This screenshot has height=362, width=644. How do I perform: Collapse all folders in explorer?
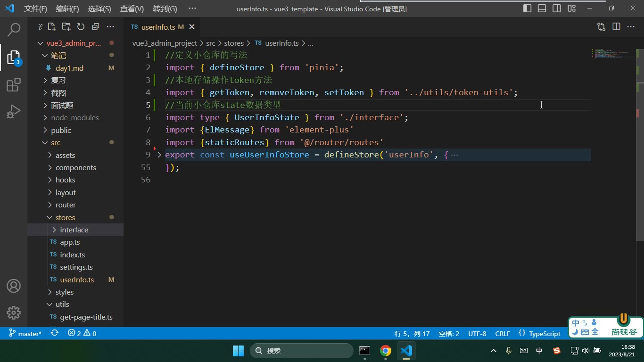pyautogui.click(x=95, y=27)
